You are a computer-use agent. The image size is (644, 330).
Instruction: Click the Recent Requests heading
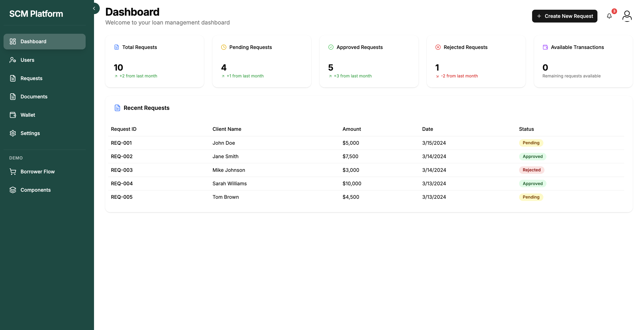pyautogui.click(x=147, y=108)
